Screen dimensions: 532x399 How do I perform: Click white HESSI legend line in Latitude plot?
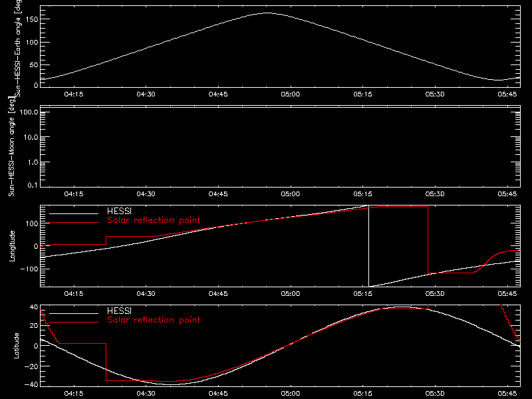(74, 313)
